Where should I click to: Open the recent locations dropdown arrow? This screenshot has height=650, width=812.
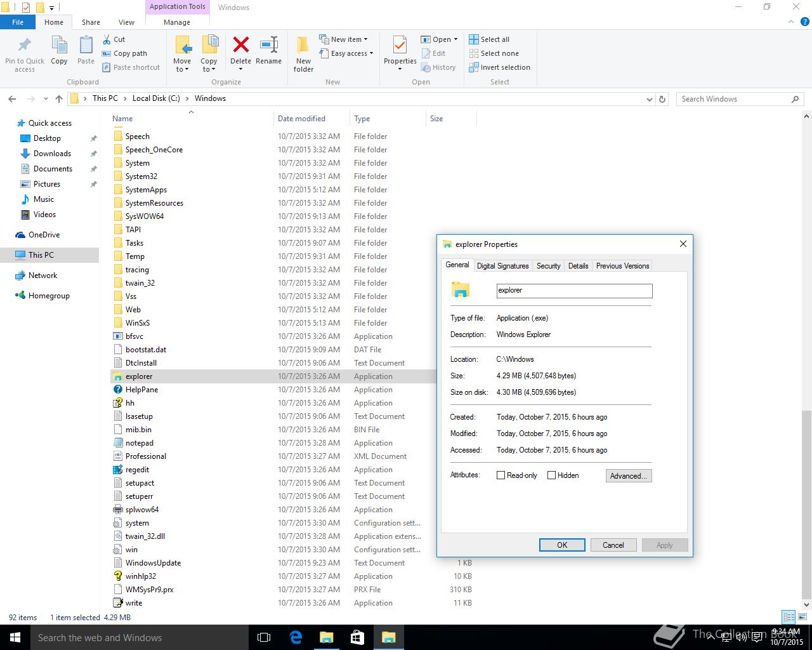pyautogui.click(x=46, y=99)
